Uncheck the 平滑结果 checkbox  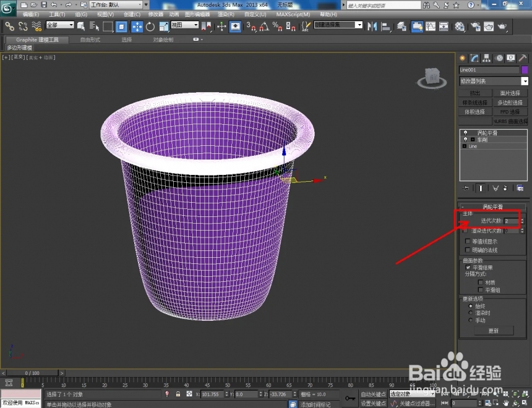click(x=468, y=267)
